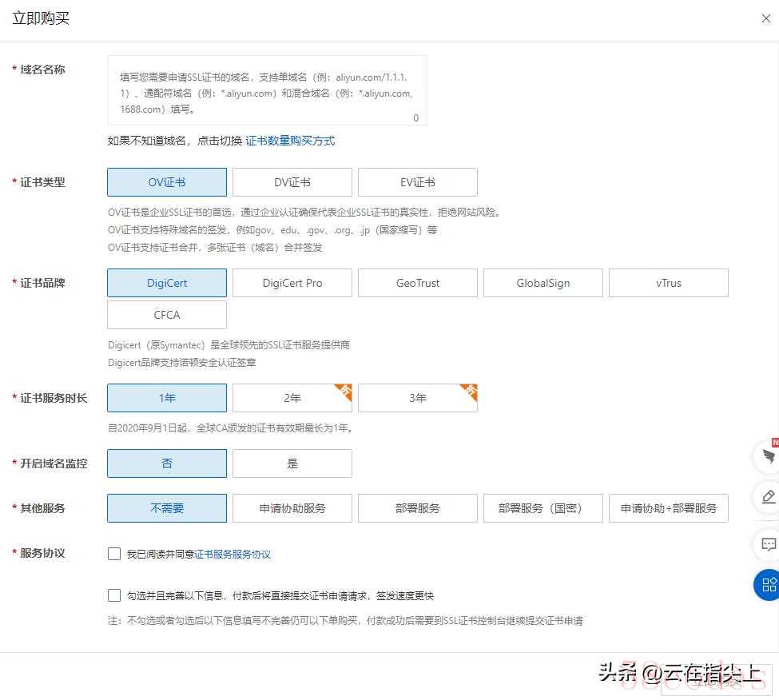Click the 域名名称 domain input field
The image size is (779, 700).
pos(267,89)
